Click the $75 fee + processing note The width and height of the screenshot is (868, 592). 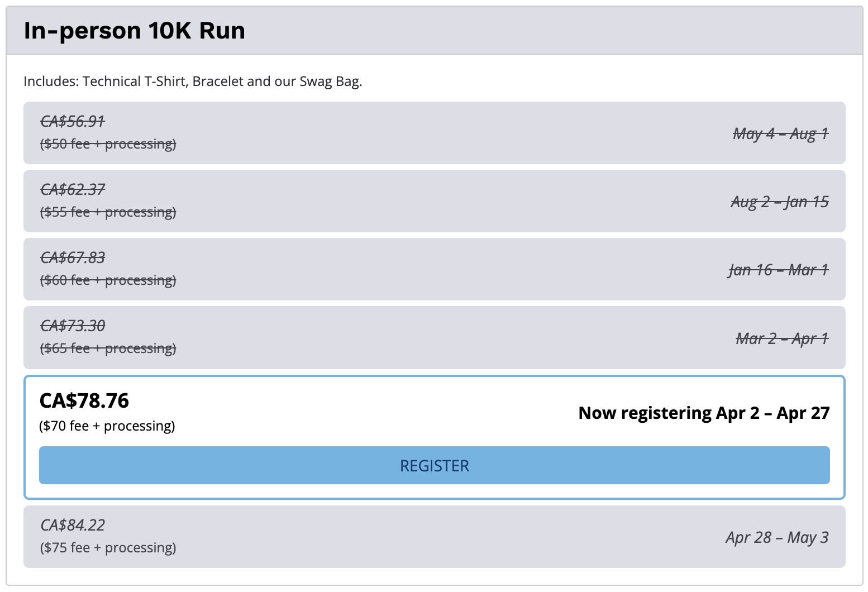point(108,548)
